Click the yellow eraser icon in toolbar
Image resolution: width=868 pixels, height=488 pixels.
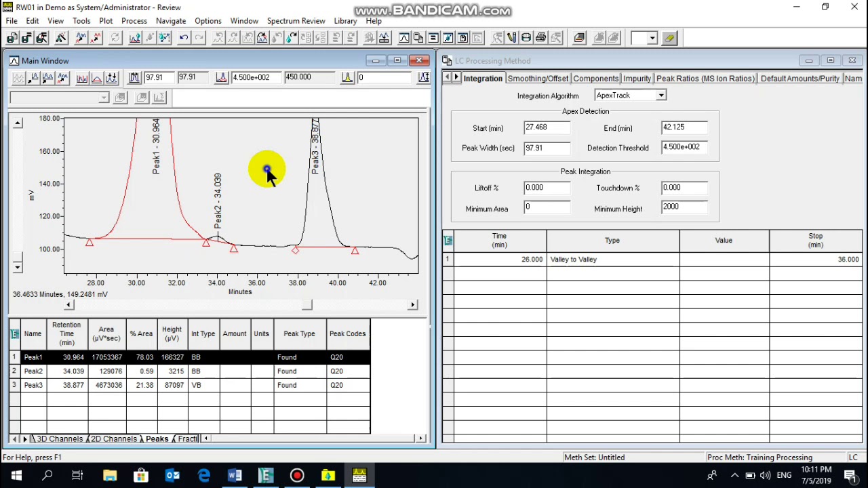[x=669, y=38]
